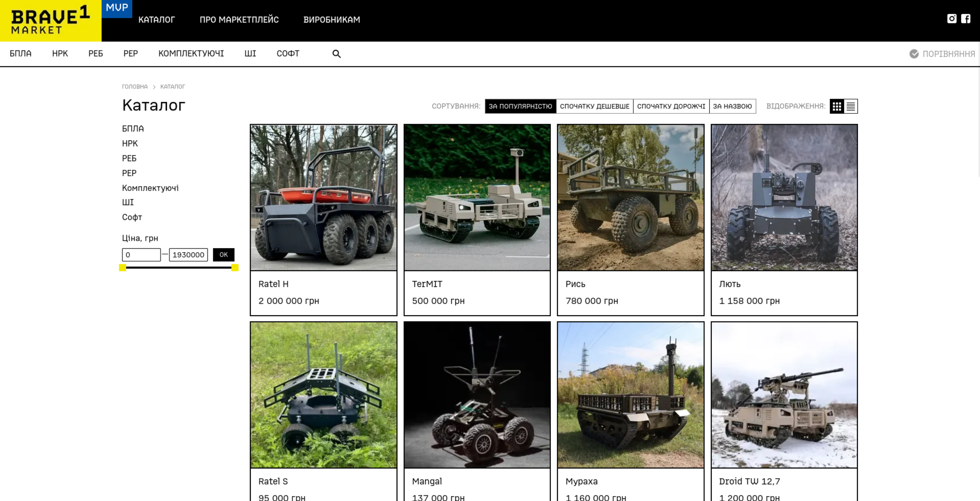Open Про маркетплейс header link
Viewport: 980px width, 501px height.
click(x=239, y=20)
